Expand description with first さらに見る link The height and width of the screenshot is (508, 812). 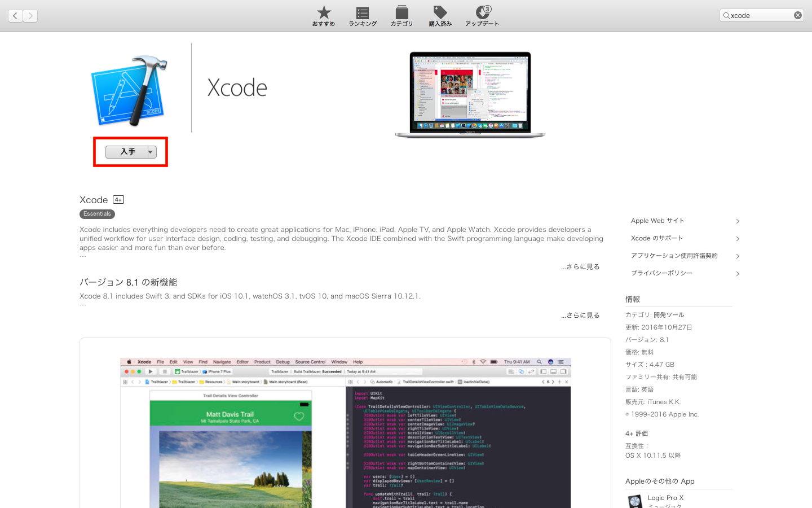(580, 267)
